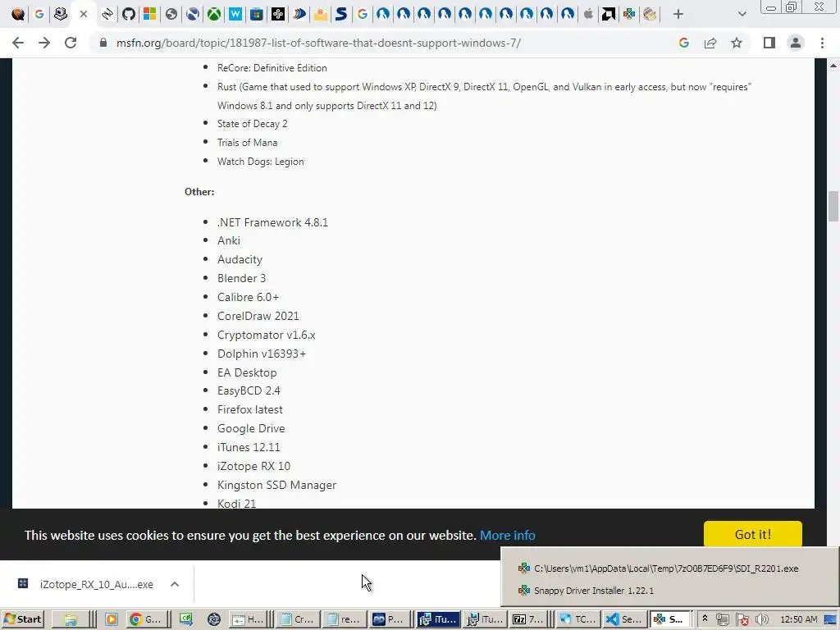Expand the download item options chevron
The height and width of the screenshot is (630, 840).
(175, 584)
